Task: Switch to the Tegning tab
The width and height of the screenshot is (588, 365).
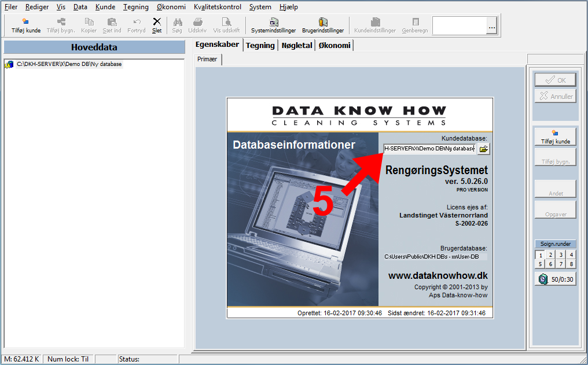Action: (x=260, y=45)
